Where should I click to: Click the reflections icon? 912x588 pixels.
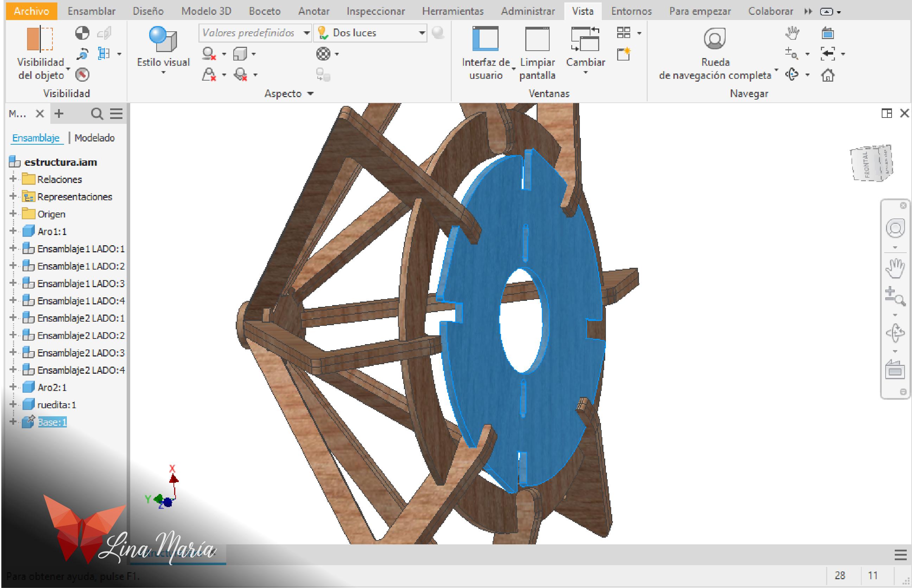209,75
